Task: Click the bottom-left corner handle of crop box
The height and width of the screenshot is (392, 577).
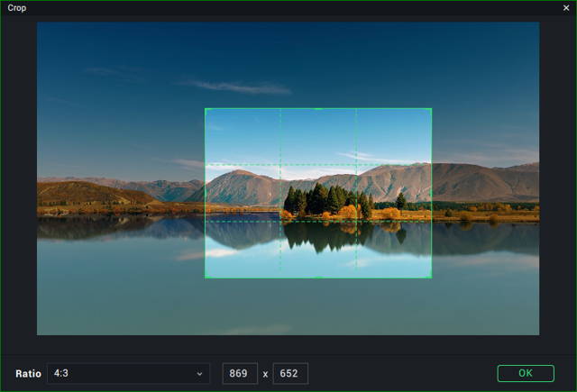Action: coord(206,278)
